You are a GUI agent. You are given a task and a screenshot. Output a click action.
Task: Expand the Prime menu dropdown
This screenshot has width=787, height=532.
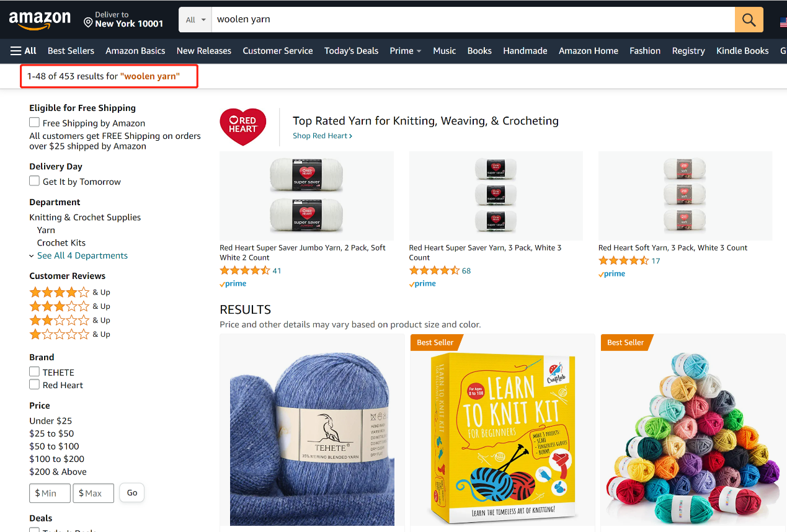pos(405,51)
